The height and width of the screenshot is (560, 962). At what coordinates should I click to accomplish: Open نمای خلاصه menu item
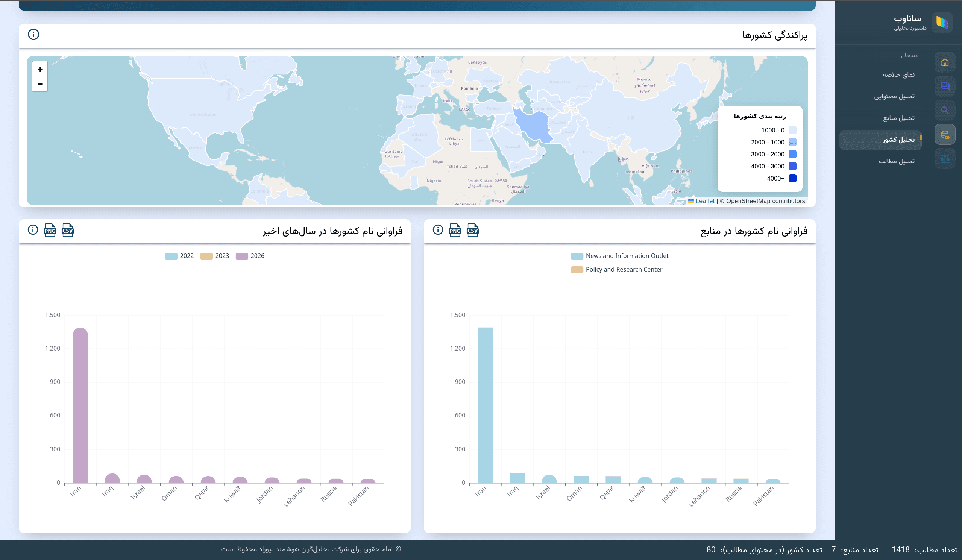[898, 74]
